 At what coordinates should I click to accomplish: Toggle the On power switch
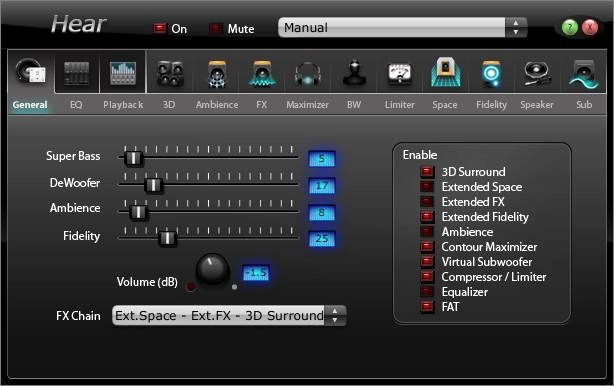[159, 28]
